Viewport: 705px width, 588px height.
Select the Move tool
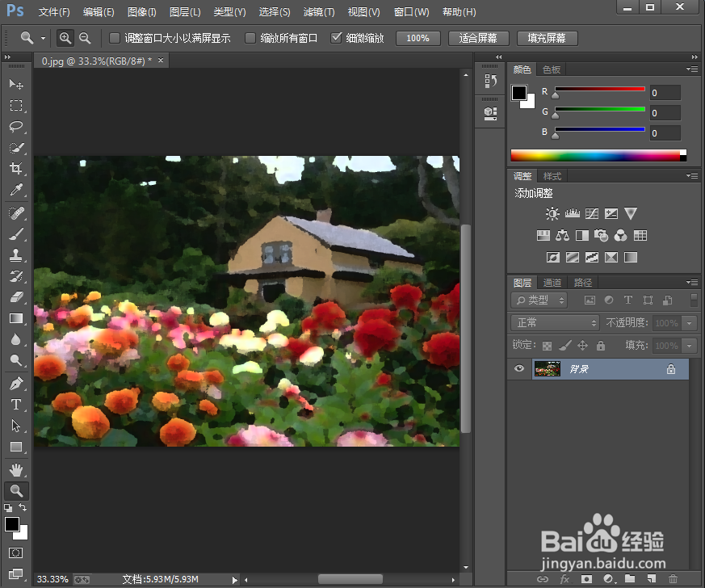click(x=16, y=84)
